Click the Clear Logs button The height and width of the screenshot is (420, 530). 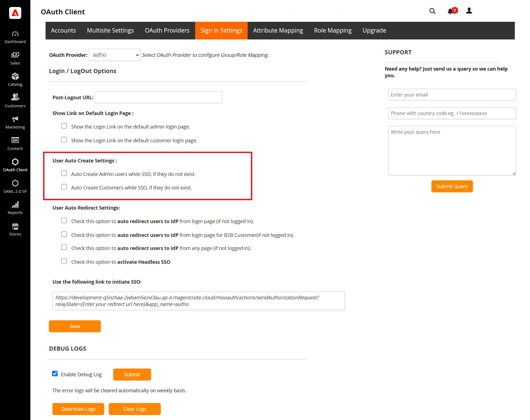tap(135, 409)
